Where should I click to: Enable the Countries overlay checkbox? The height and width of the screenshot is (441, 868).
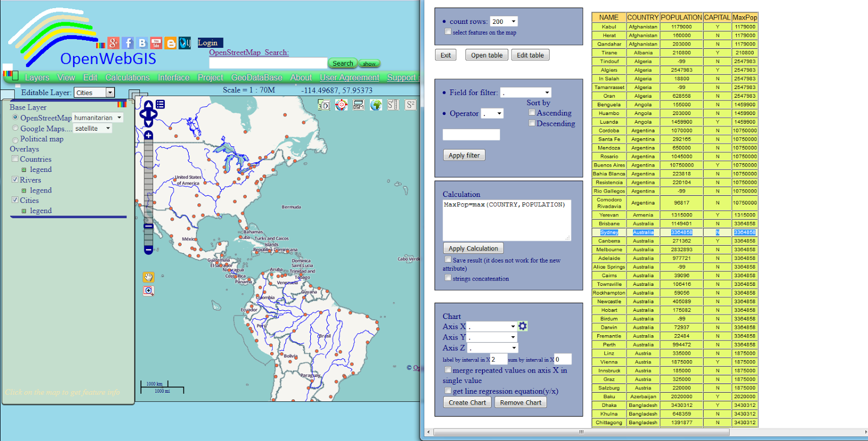15,159
